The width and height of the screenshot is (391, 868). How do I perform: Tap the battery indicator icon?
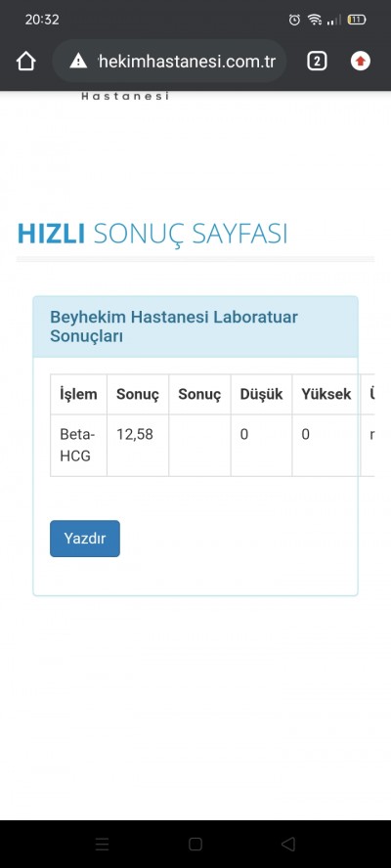pyautogui.click(x=357, y=20)
